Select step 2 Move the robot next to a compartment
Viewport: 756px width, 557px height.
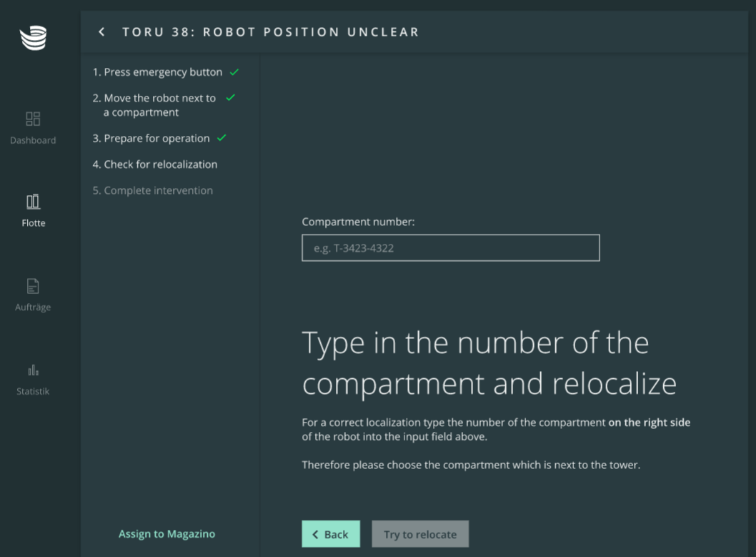coord(154,105)
